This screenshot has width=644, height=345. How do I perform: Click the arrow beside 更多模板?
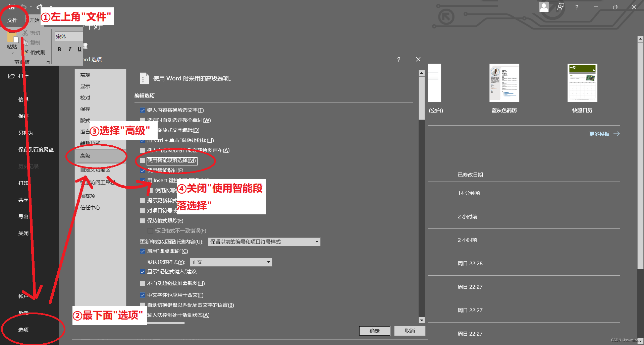click(x=616, y=134)
